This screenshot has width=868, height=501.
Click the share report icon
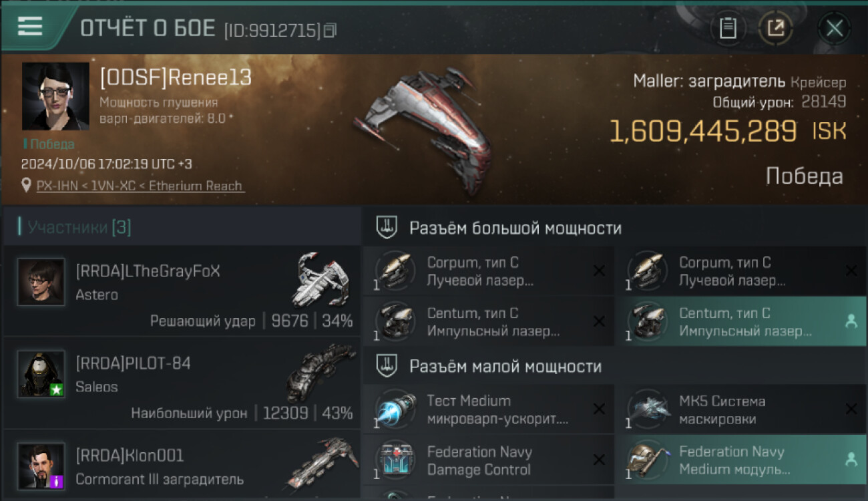coord(775,28)
